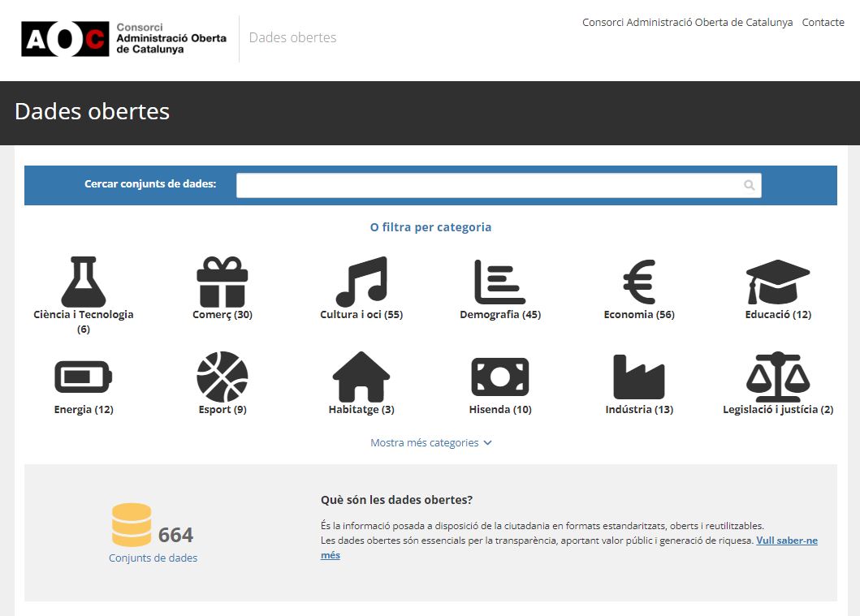Viewport: 860px width, 616px height.
Task: Select the euro sign Economia icon
Action: tap(639, 282)
